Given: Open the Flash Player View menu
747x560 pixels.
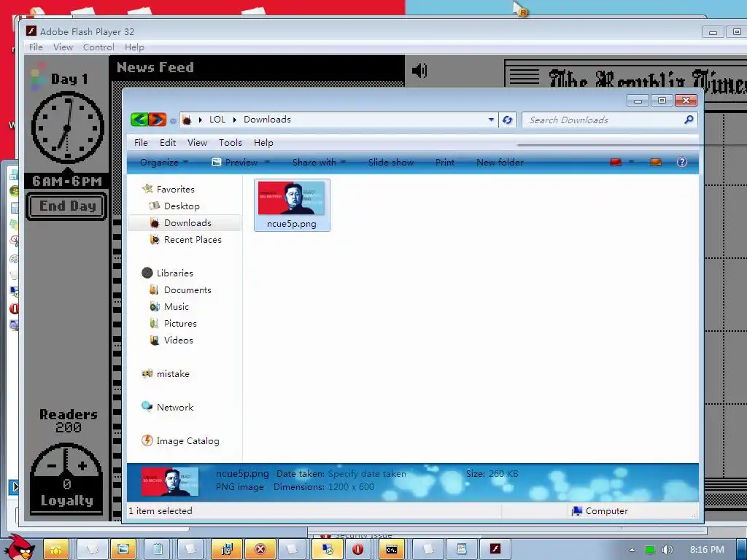Looking at the screenshot, I should coord(63,47).
